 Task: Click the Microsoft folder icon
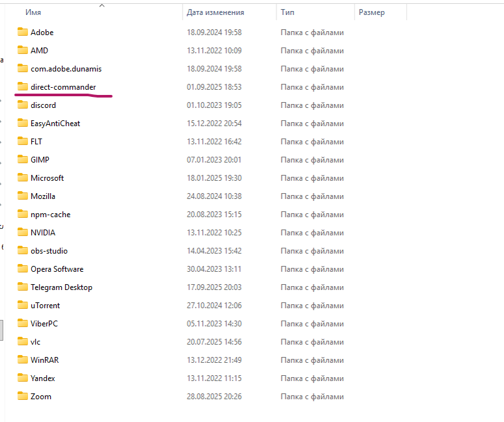[x=23, y=178]
